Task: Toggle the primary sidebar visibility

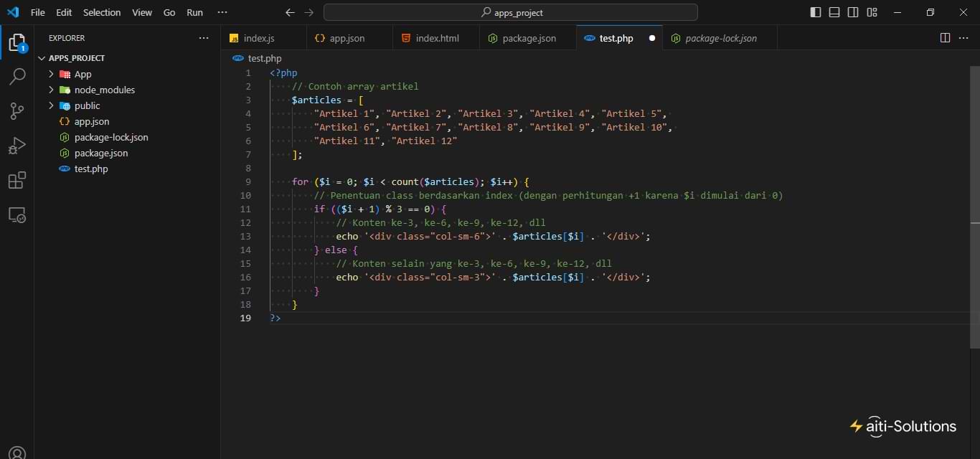Action: click(x=815, y=12)
